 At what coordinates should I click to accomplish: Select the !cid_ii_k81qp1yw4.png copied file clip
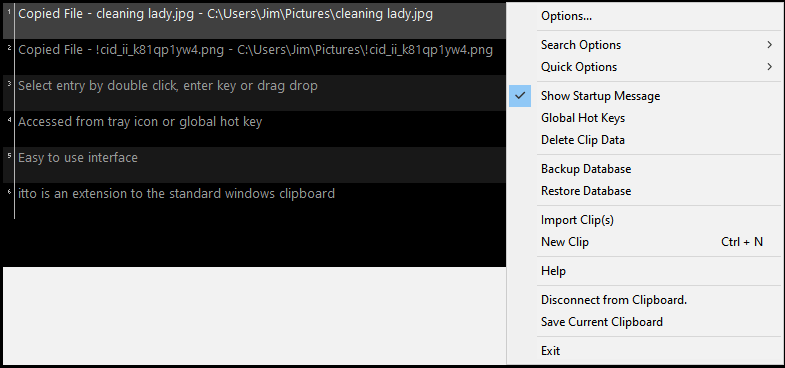coord(254,57)
